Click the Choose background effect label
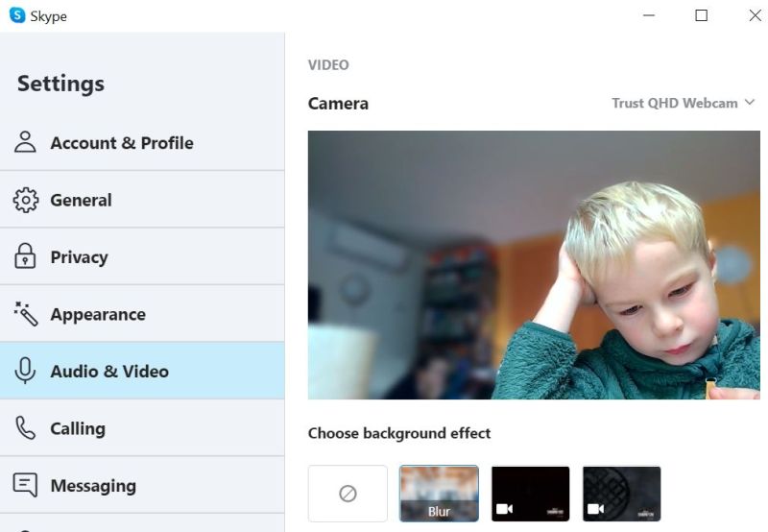This screenshot has width=768, height=532. coord(399,433)
